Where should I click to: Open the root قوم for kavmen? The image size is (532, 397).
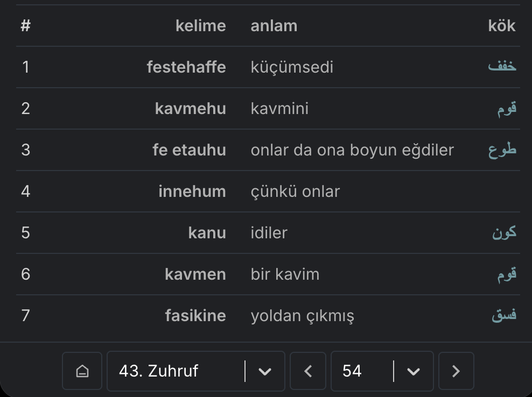507,274
